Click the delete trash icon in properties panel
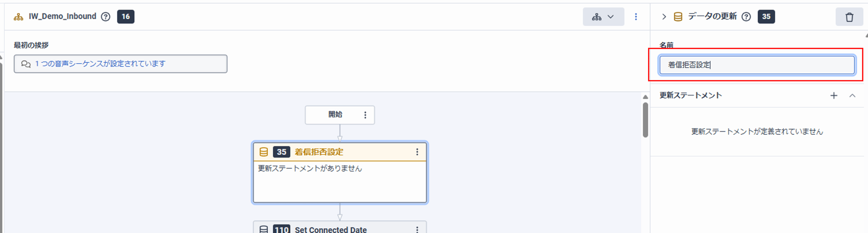The height and width of the screenshot is (233, 868). tap(849, 17)
